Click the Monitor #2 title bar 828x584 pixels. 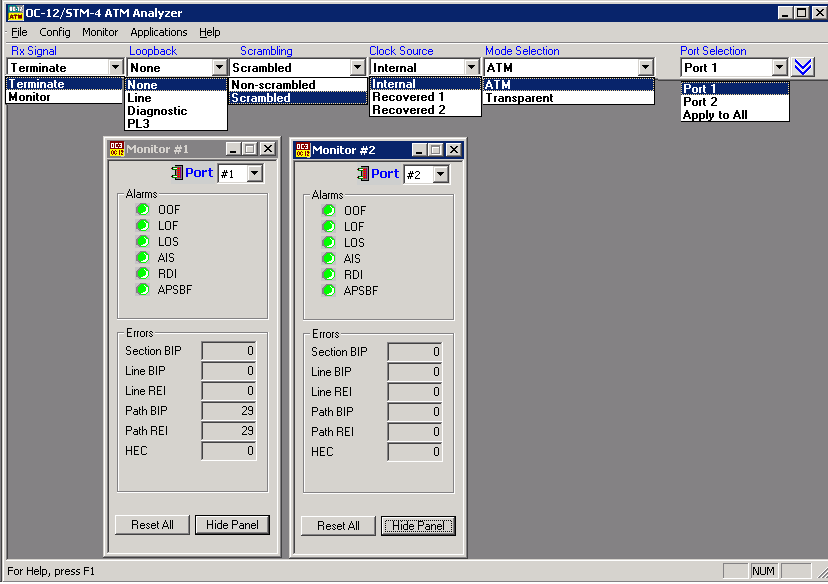[378, 150]
